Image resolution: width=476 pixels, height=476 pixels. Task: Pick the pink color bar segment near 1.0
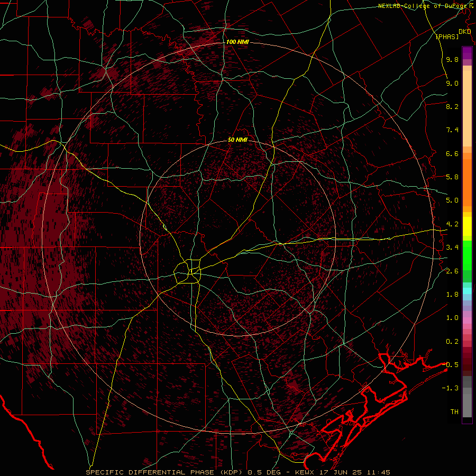(467, 321)
